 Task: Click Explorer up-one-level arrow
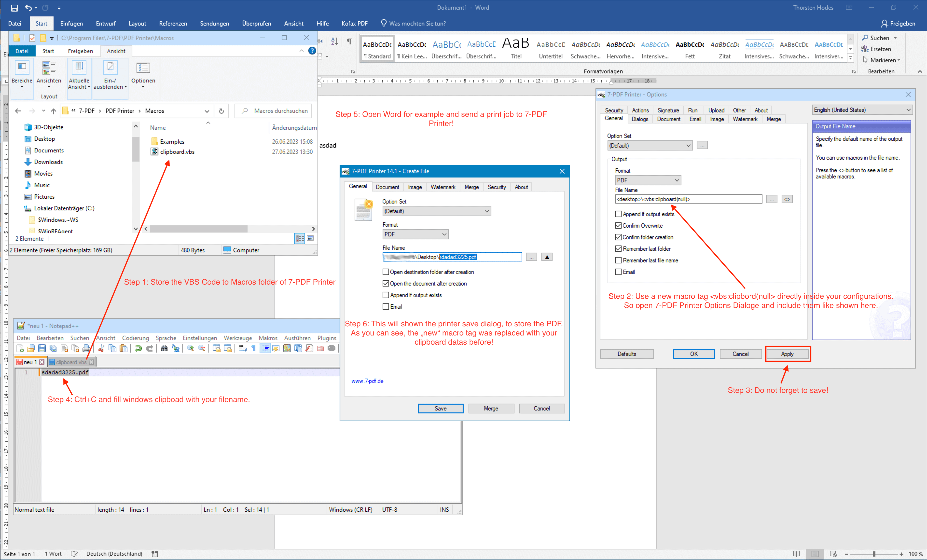pyautogui.click(x=53, y=111)
